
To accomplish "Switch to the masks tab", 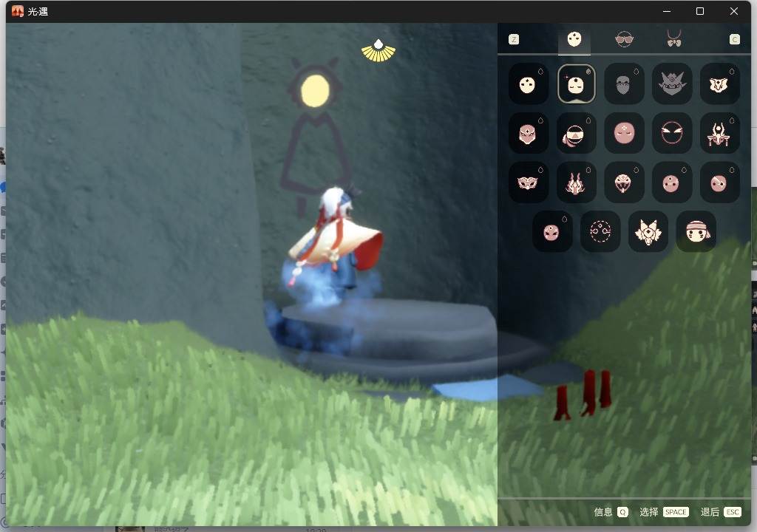I will tap(574, 39).
